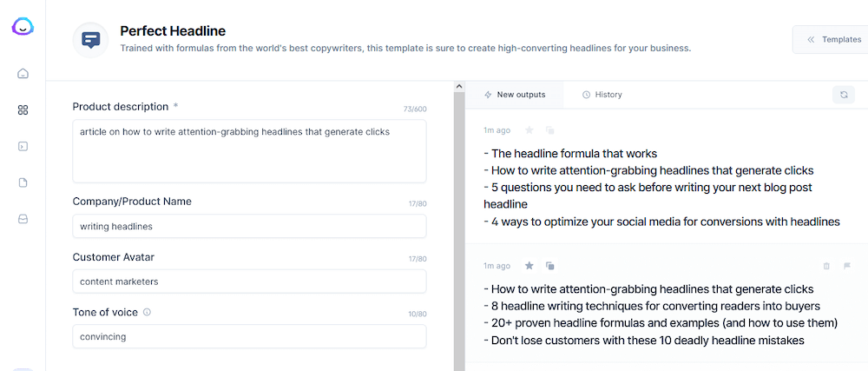Screen dimensions: 868x371
Task: Star the first headline output
Action: [x=529, y=130]
